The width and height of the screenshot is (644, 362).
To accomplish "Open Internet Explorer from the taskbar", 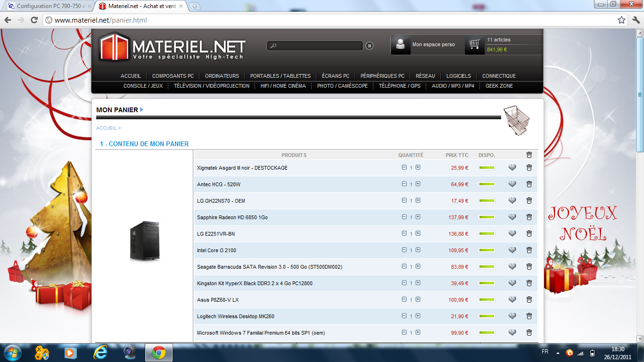I will (x=100, y=353).
